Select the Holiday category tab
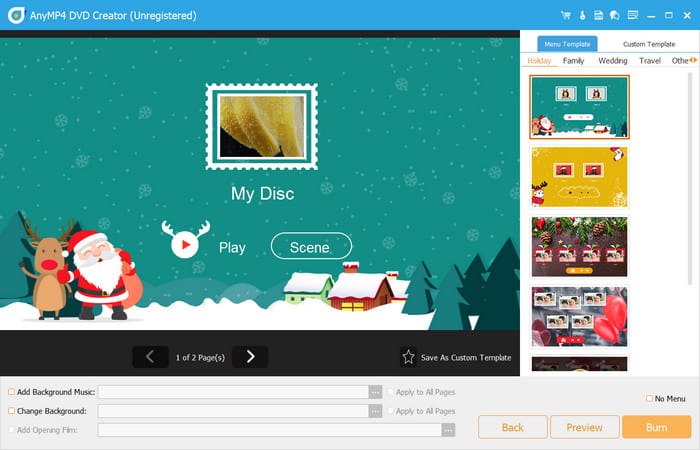 539,61
